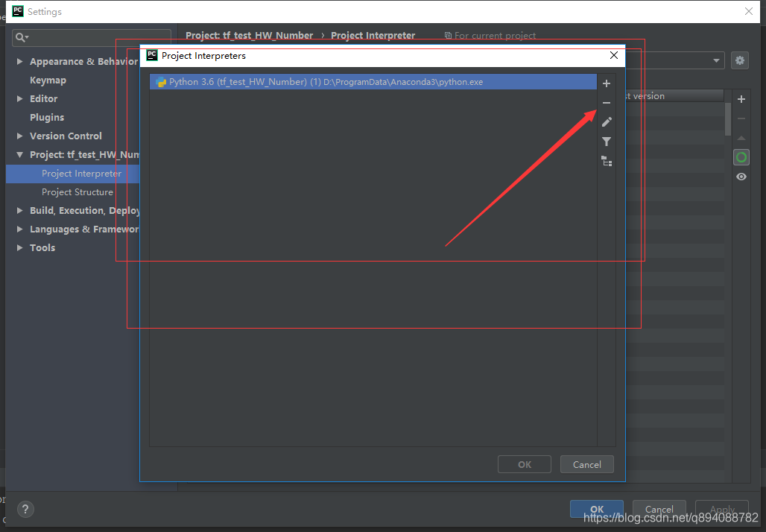Close the Settings window
This screenshot has height=532, width=766.
coord(748,11)
